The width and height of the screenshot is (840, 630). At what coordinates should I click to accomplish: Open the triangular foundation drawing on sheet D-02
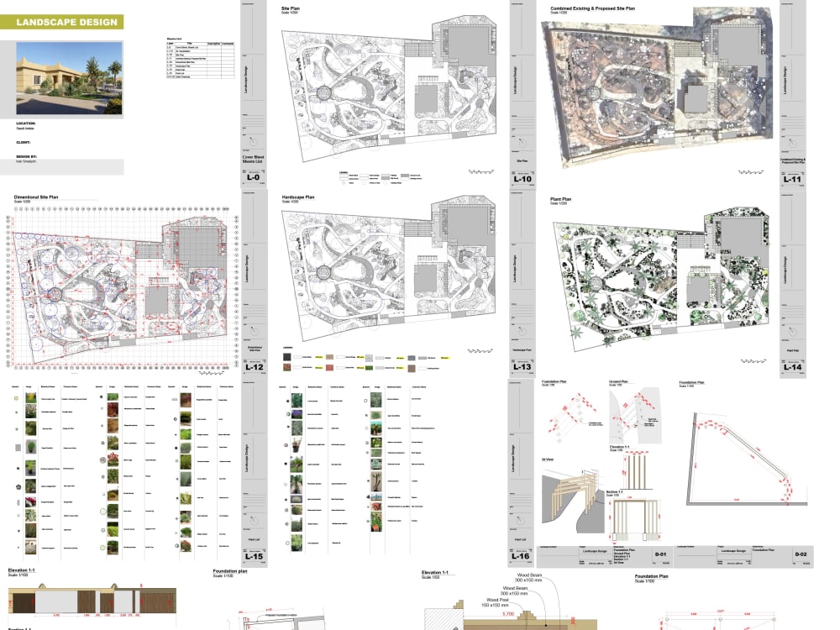point(747,459)
